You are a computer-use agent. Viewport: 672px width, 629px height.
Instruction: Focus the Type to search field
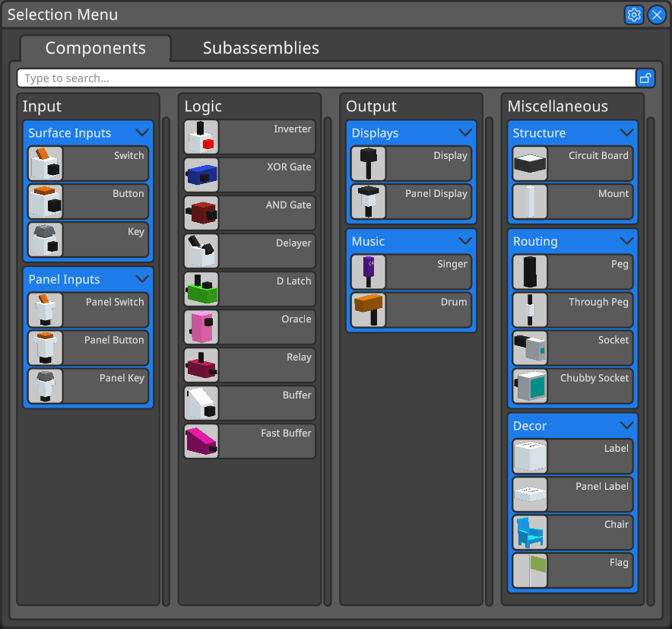[327, 78]
